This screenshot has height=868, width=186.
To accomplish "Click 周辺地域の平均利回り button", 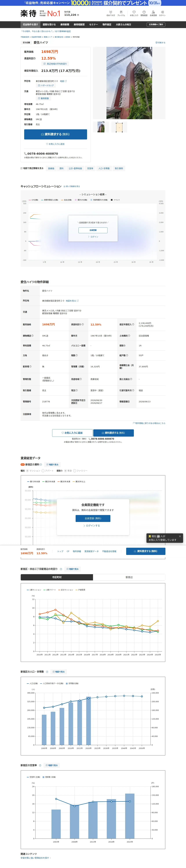I will 55,64.
